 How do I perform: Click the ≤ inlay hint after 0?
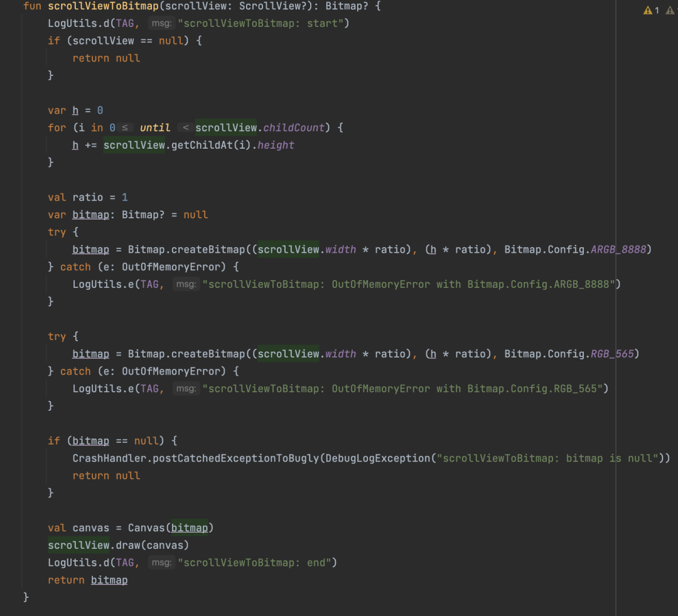coord(124,128)
